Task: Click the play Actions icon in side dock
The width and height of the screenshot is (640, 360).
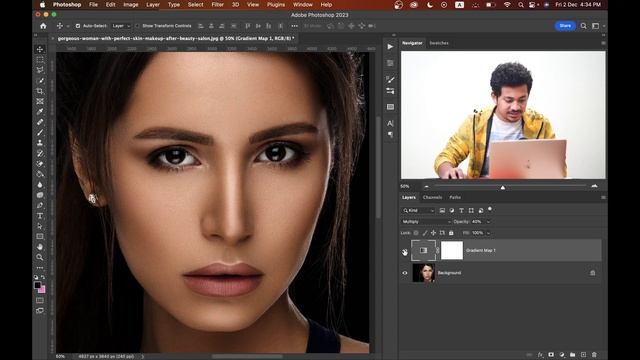Action: click(390, 47)
